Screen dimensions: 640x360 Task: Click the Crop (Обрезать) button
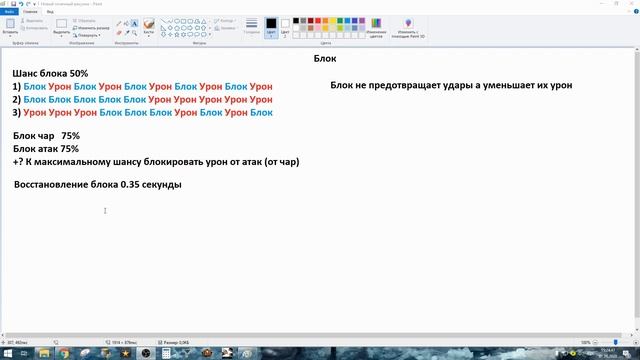[x=84, y=20]
